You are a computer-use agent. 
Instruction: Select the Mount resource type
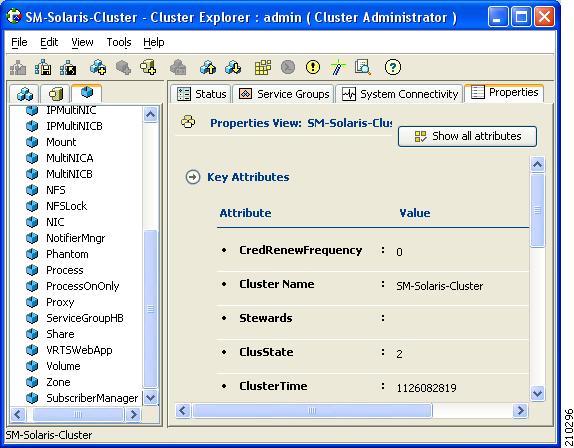point(61,142)
